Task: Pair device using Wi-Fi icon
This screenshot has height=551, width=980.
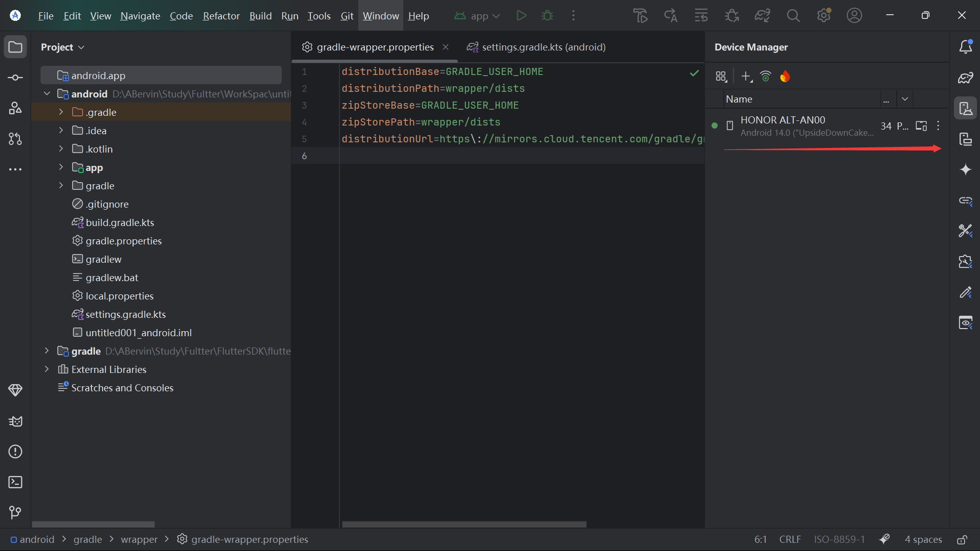Action: click(765, 77)
